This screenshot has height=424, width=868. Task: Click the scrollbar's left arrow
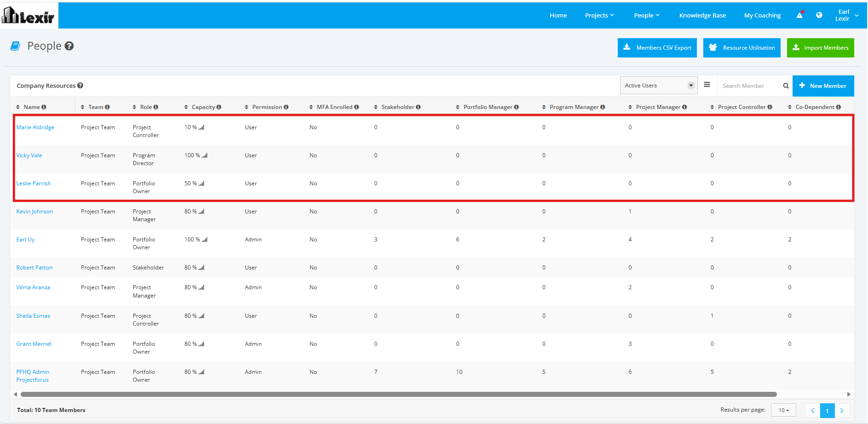[x=15, y=394]
